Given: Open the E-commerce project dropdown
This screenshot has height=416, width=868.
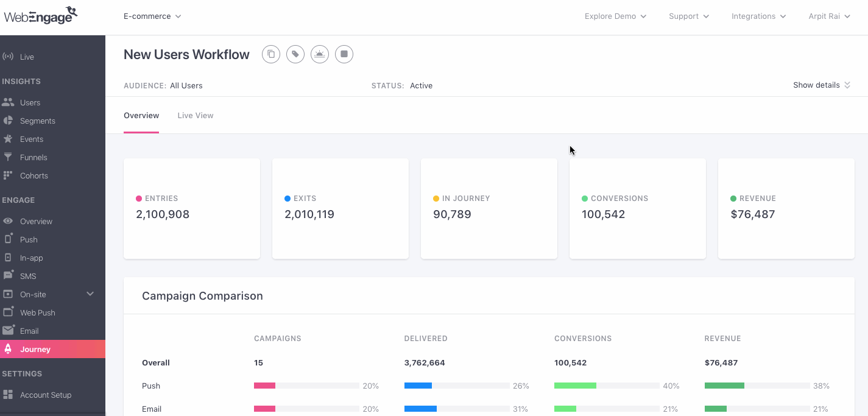Looking at the screenshot, I should [152, 16].
